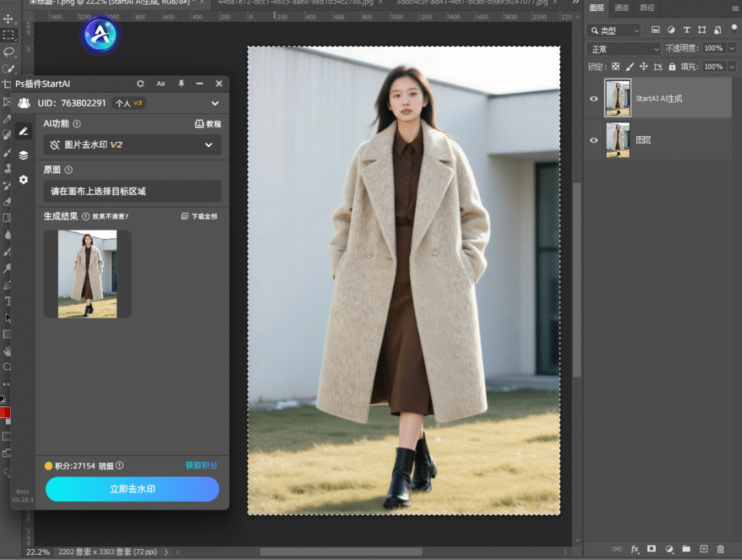Click the 获取积分 link
The height and width of the screenshot is (560, 742).
(201, 466)
